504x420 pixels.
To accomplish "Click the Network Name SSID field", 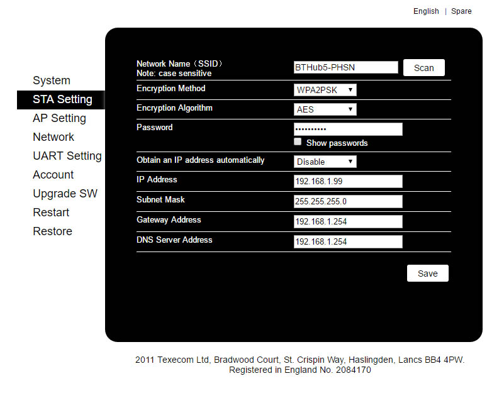I will point(345,67).
